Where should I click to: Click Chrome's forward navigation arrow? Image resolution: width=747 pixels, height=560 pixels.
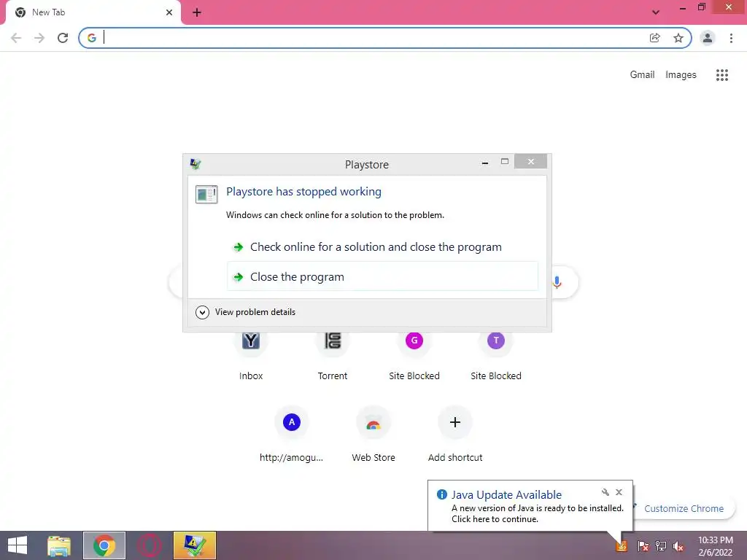[39, 38]
